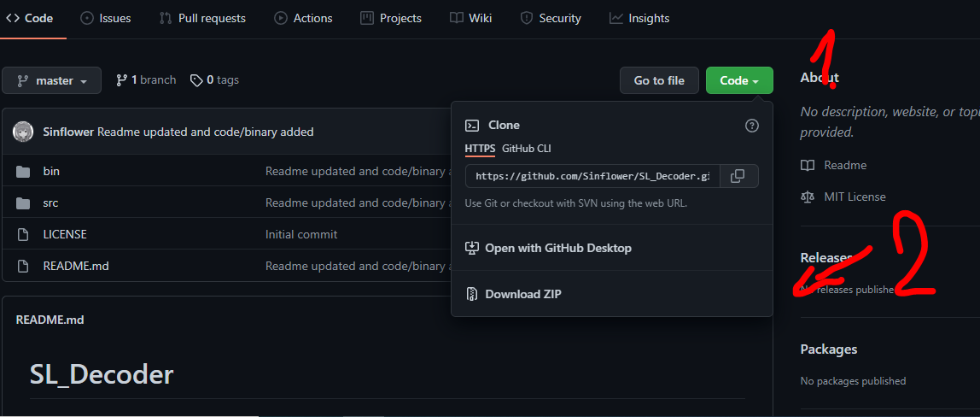Click the clone URL input field
This screenshot has height=417, width=980.
[592, 176]
